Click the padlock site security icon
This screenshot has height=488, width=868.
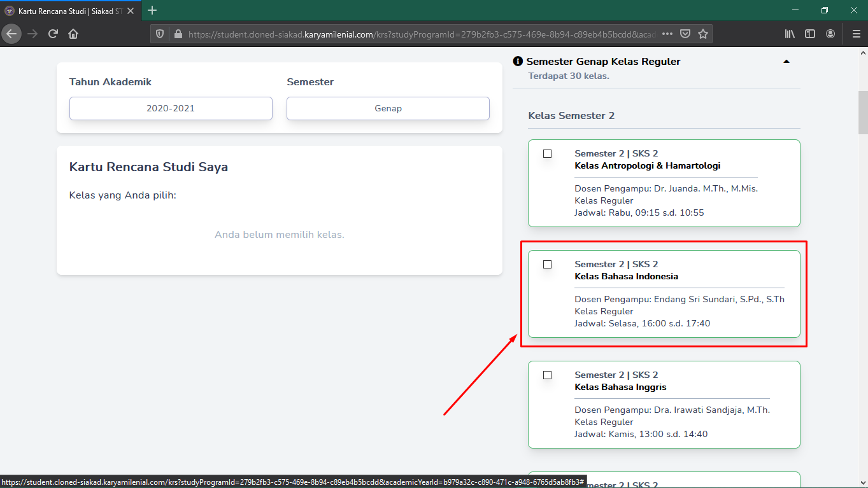point(178,34)
